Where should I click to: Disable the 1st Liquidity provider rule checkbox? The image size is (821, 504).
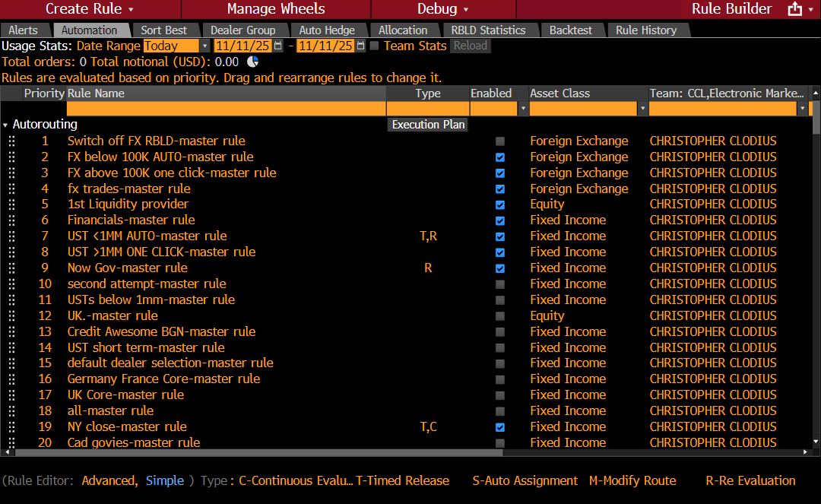coord(499,204)
